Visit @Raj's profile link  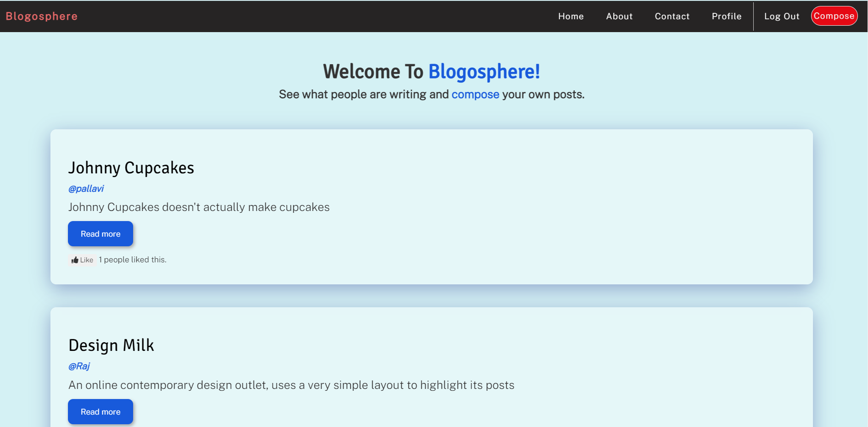[x=79, y=366]
